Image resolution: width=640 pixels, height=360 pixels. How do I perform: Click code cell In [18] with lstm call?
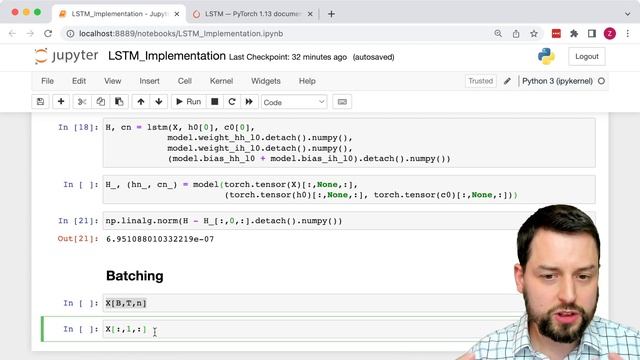click(x=349, y=143)
